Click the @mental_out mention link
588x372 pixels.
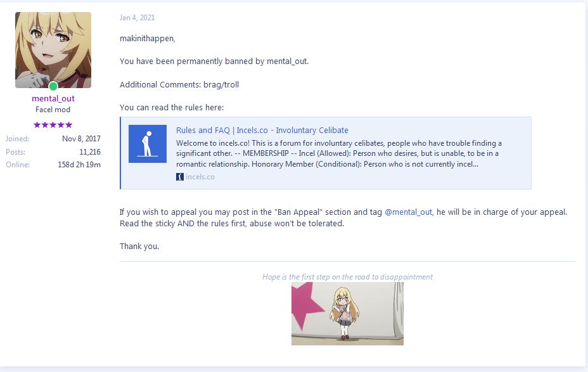pyautogui.click(x=409, y=212)
